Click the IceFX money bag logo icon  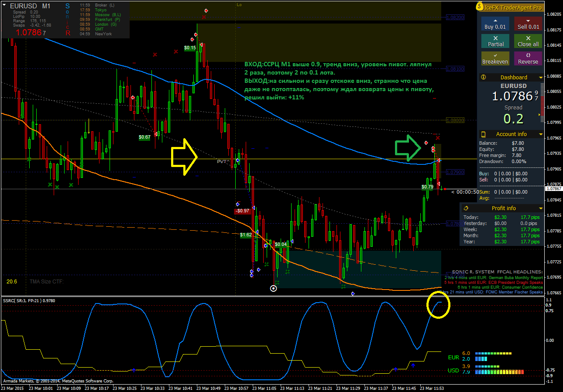pyautogui.click(x=480, y=7)
